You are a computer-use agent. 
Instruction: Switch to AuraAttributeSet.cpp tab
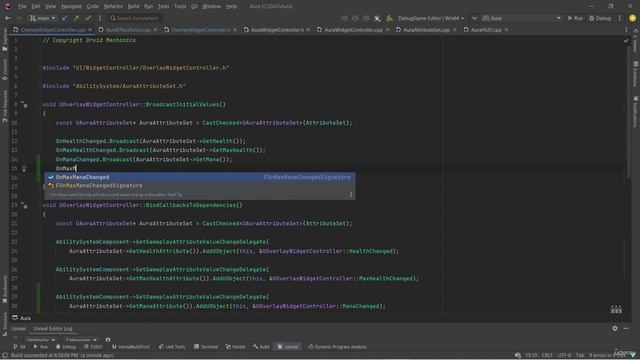pyautogui.click(x=427, y=30)
